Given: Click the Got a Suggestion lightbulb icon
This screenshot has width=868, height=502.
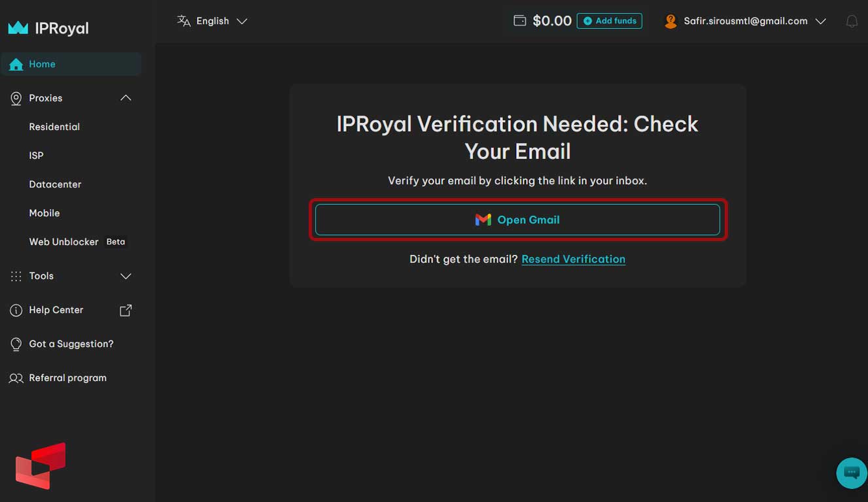Looking at the screenshot, I should (x=16, y=344).
